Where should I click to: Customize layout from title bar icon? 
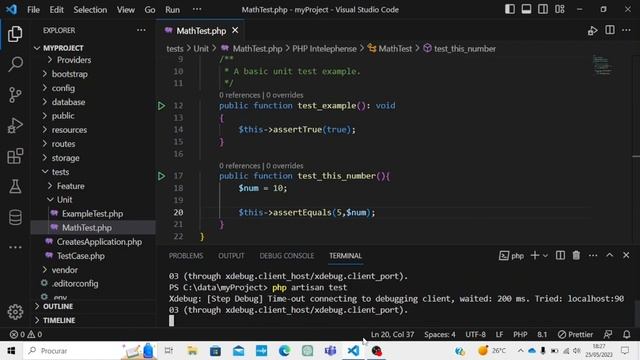tap(560, 9)
